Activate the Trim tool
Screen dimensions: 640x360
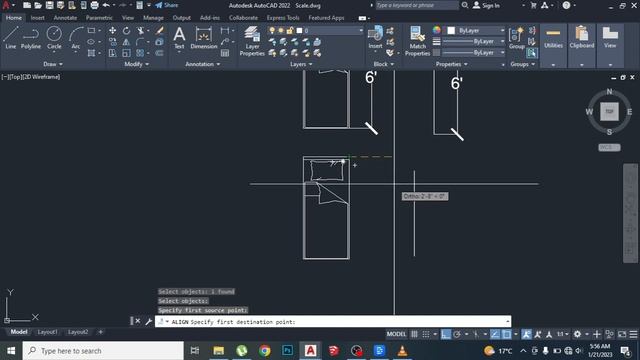click(x=140, y=31)
